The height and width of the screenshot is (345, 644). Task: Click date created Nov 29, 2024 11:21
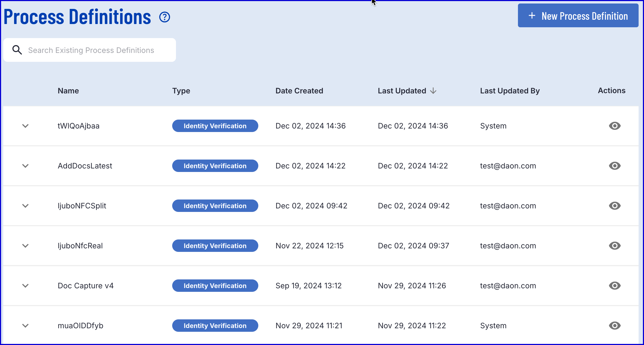click(309, 326)
